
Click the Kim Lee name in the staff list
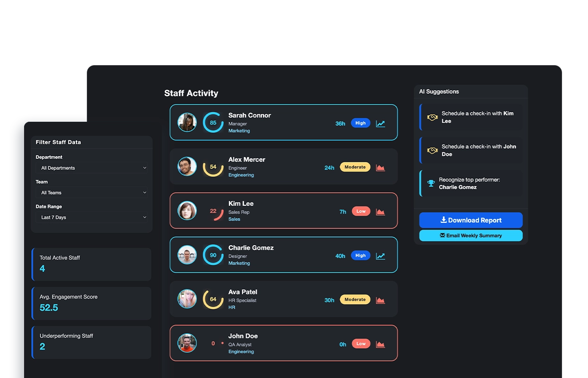[241, 203]
